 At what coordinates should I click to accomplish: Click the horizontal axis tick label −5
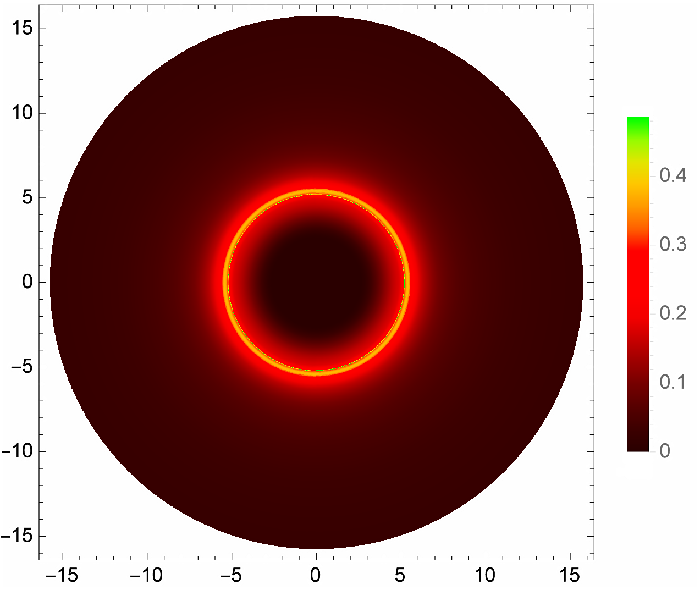coord(231,576)
